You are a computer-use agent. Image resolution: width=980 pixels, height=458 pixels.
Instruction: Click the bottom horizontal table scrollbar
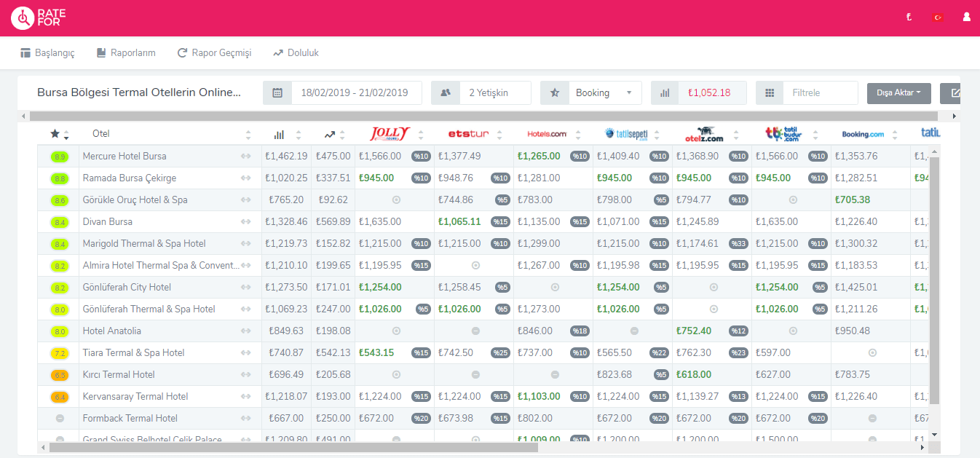pos(291,447)
